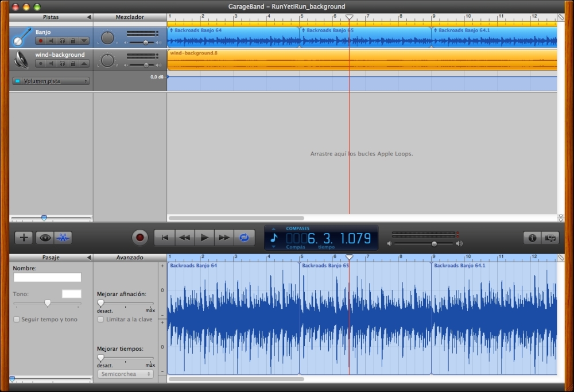Viewport: 574px width, 392px height.
Task: Collapse the Pasaje header triangle
Action: (x=88, y=258)
